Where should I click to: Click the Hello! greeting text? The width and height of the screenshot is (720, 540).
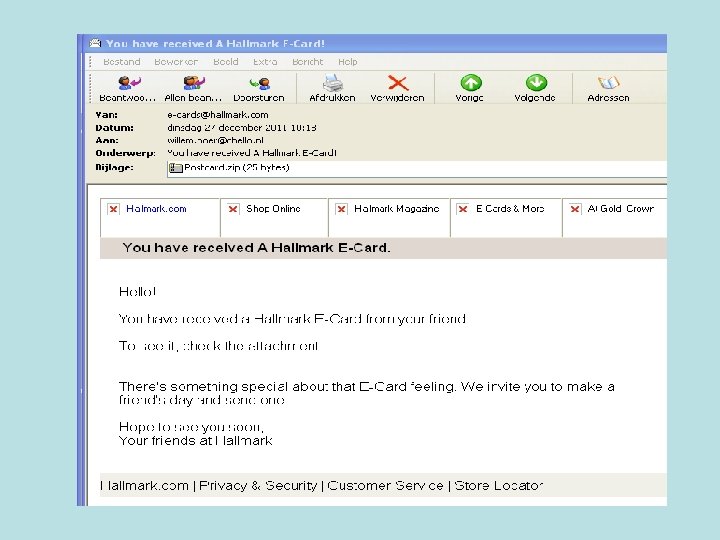coord(137,292)
